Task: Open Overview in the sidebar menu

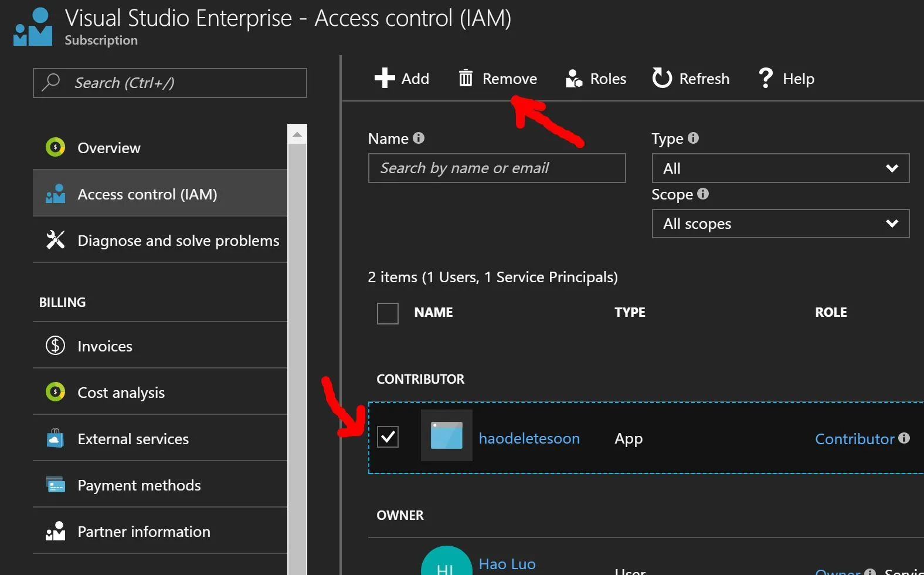Action: 160,147
